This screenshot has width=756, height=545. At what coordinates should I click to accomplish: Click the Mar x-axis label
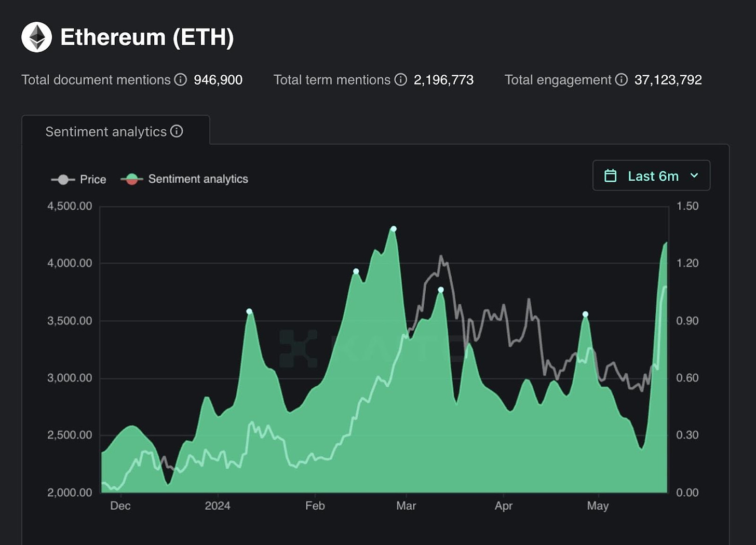point(406,506)
